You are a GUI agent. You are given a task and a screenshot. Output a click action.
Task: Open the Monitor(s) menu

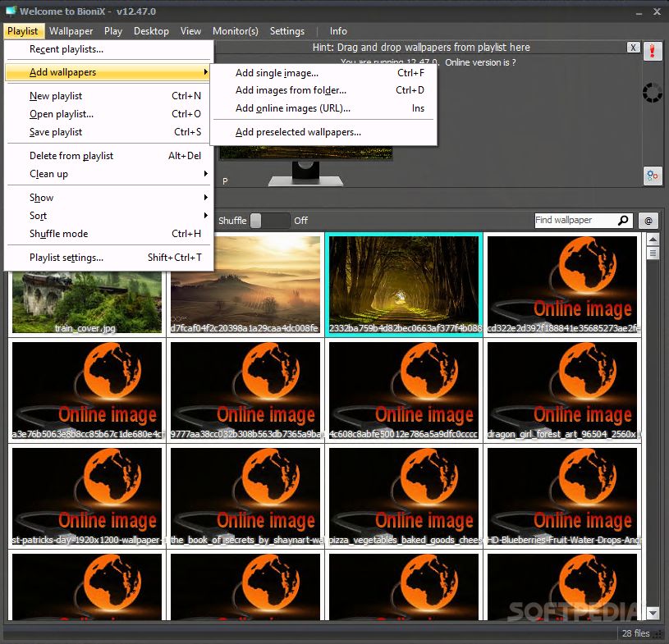point(236,31)
